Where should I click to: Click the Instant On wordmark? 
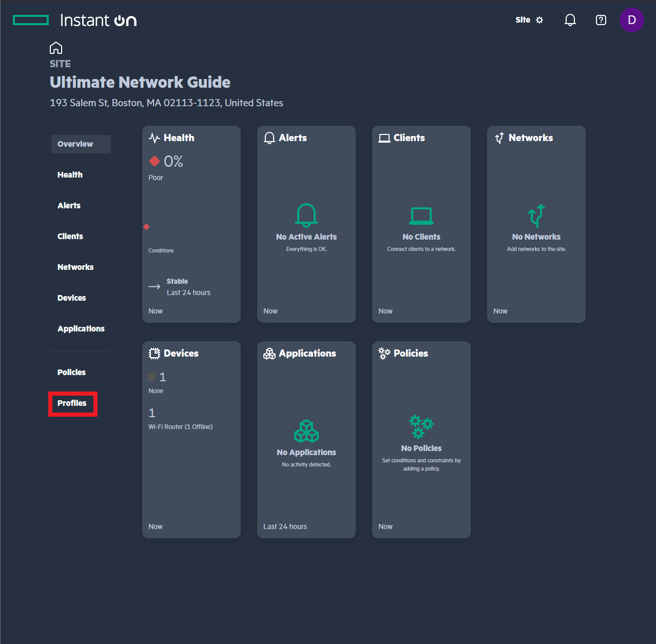pos(99,20)
